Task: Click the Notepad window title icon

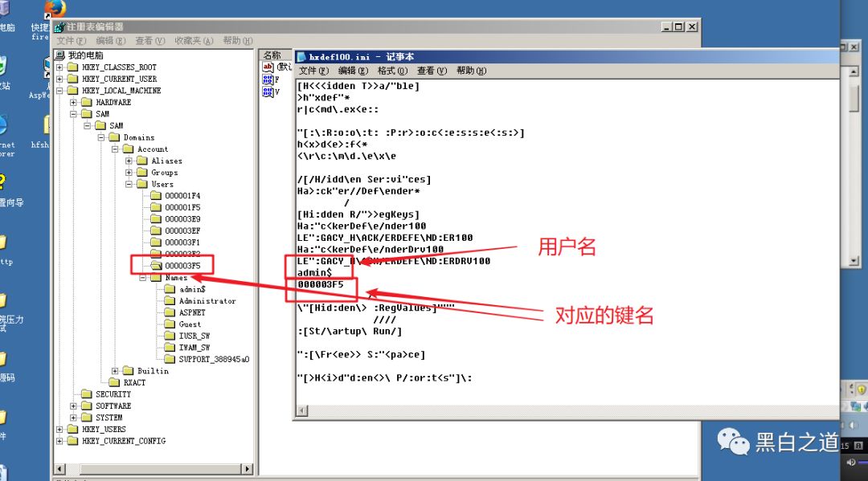Action: coord(301,56)
